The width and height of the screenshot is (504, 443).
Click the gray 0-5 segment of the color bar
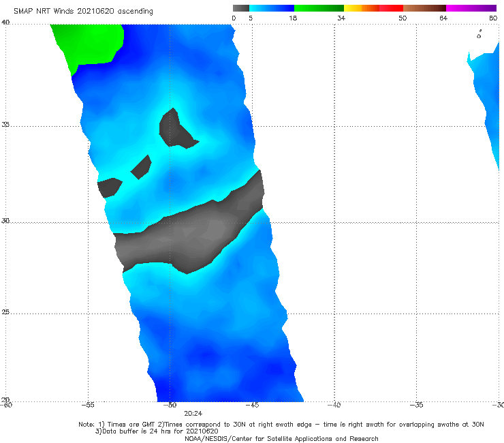coord(241,8)
